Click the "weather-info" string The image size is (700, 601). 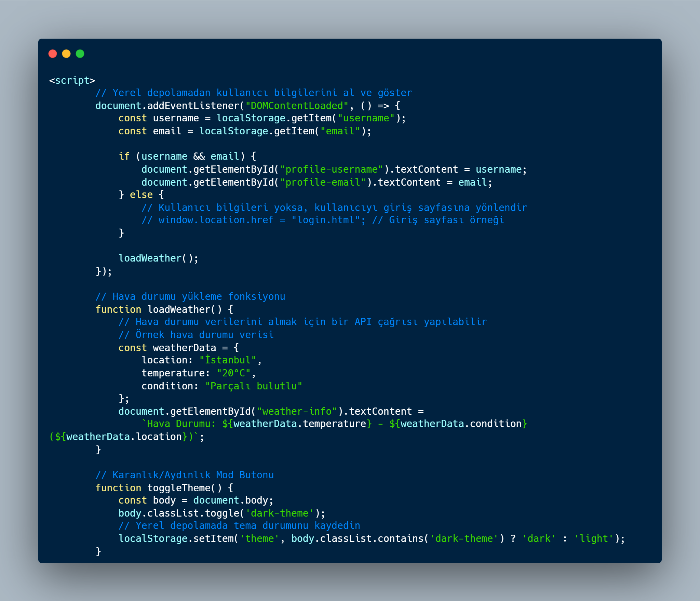click(297, 412)
